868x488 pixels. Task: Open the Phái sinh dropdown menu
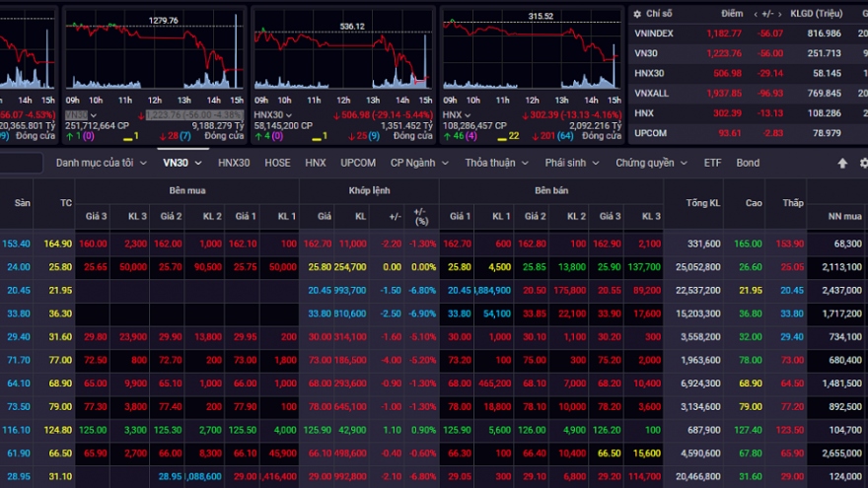pos(573,163)
